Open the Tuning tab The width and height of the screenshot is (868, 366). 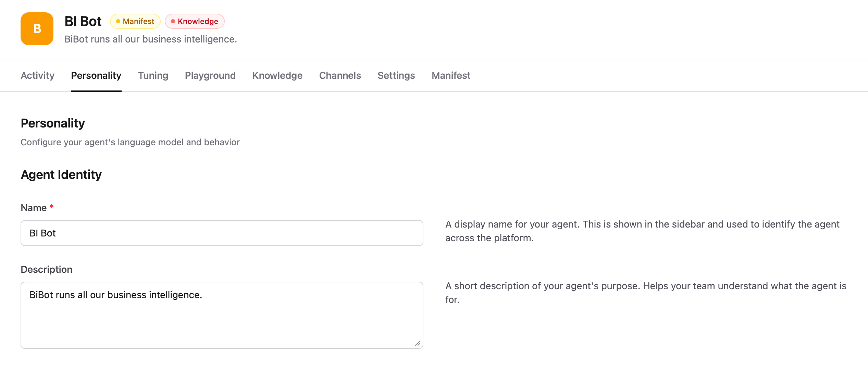153,75
